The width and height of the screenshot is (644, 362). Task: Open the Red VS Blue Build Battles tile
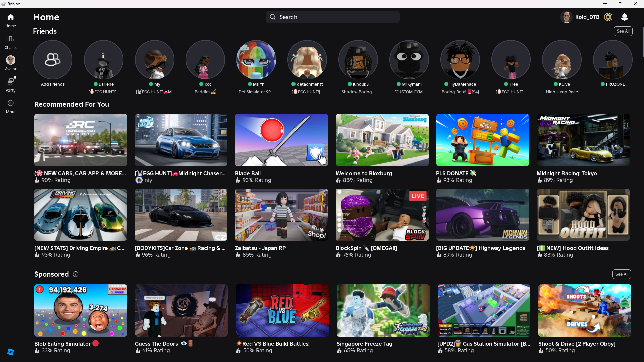click(282, 310)
